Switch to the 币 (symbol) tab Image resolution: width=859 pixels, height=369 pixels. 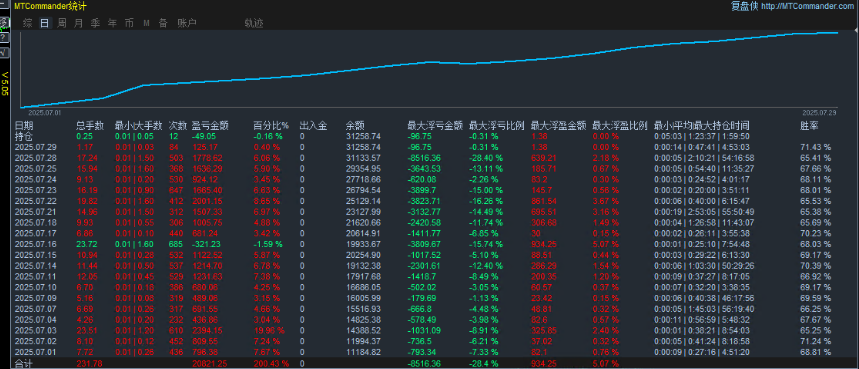coord(129,23)
